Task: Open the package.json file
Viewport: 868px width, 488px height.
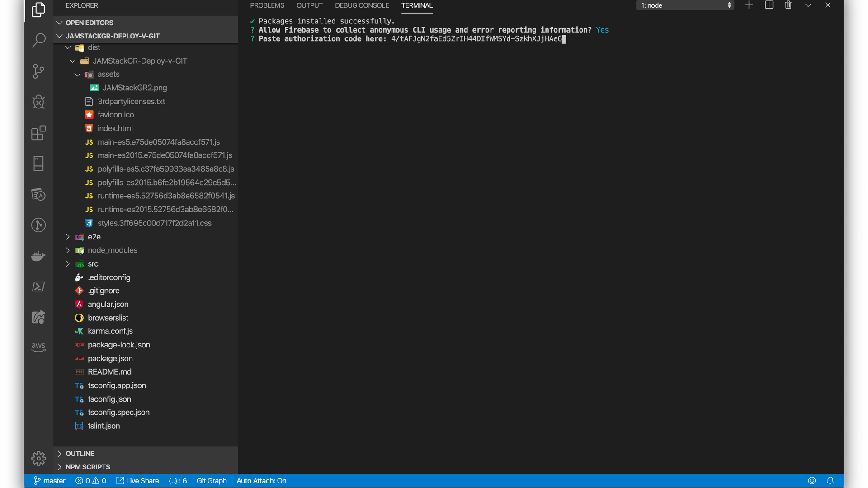Action: (110, 358)
